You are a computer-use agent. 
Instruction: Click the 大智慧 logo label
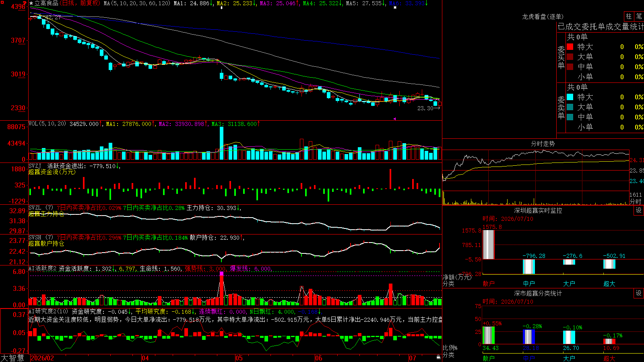pyautogui.click(x=12, y=358)
